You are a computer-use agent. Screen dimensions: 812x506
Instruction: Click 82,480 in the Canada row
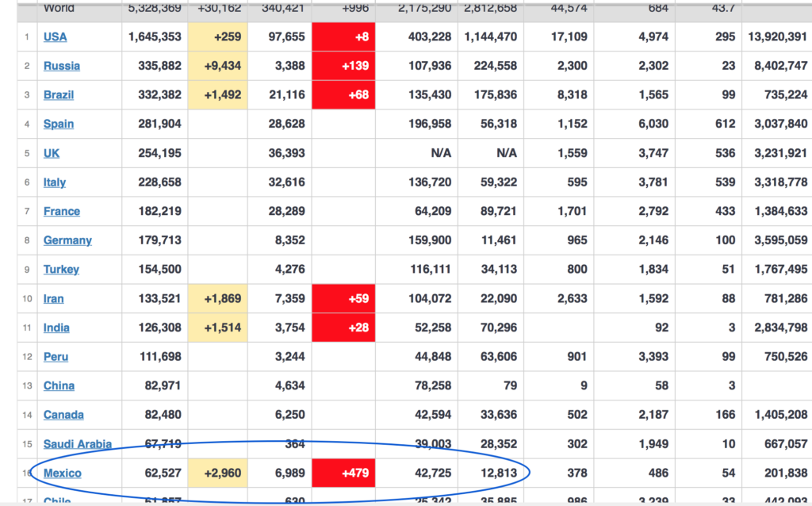[163, 415]
